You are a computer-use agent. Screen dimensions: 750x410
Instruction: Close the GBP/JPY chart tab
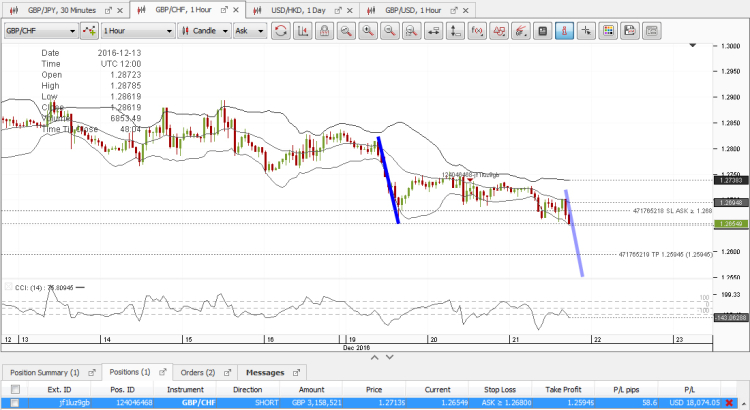tap(120, 10)
